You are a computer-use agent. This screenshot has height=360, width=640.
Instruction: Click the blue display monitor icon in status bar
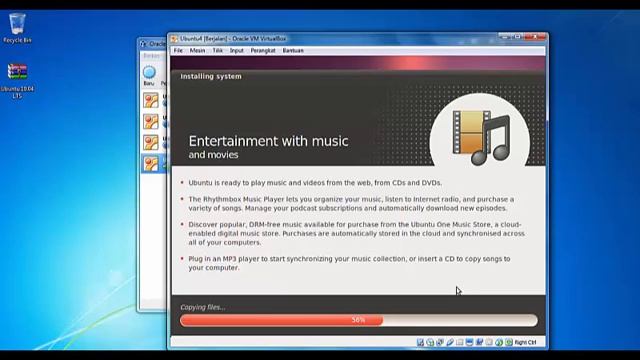tap(469, 342)
